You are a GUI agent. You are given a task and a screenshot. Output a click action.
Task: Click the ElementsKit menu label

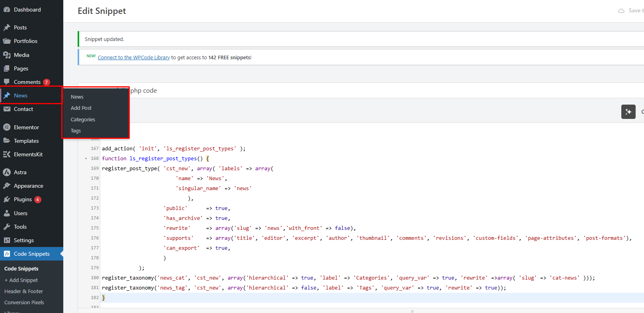point(28,154)
